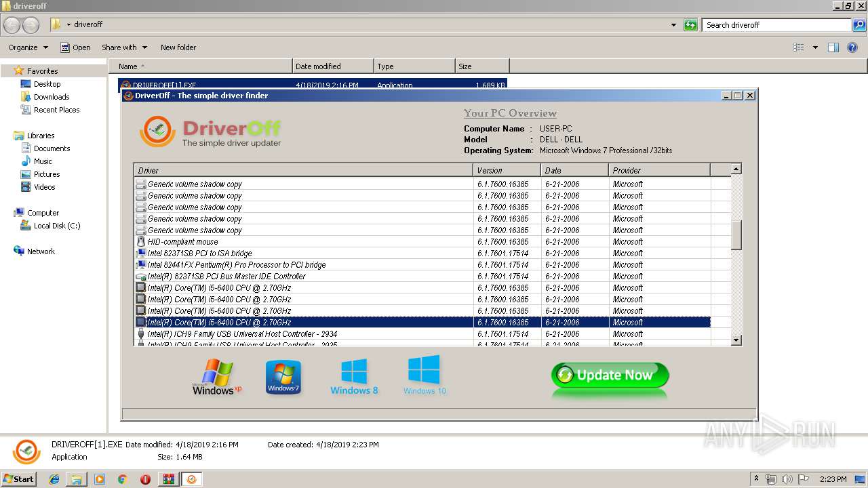Screen dimensions: 868x488
Task: Open Libraries in the navigation pane
Action: (x=41, y=136)
